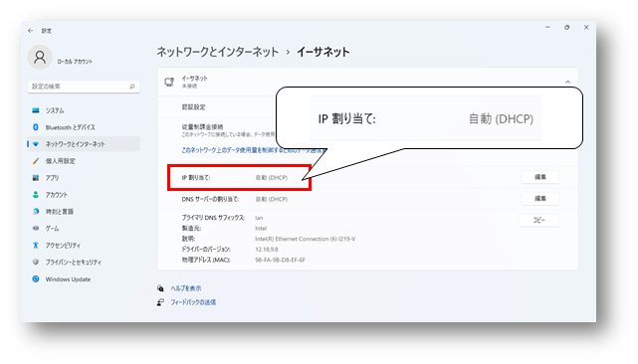Open the フィードバックの送信 link

pos(193,302)
